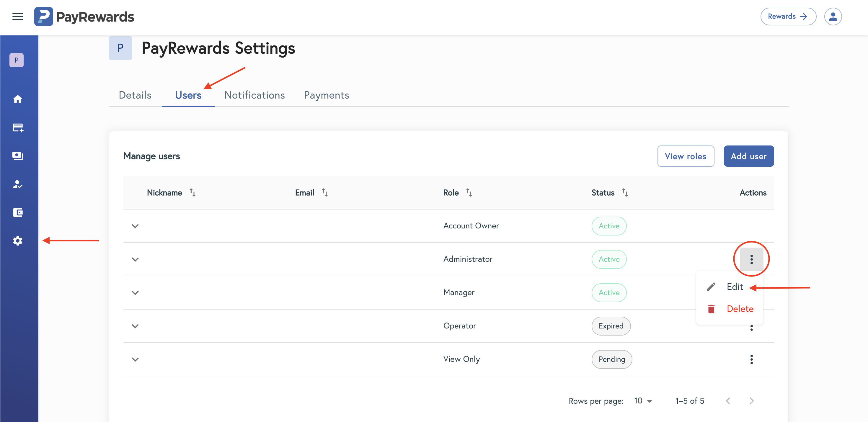Switch to the Payments tab
Image resolution: width=868 pixels, height=422 pixels.
(326, 95)
